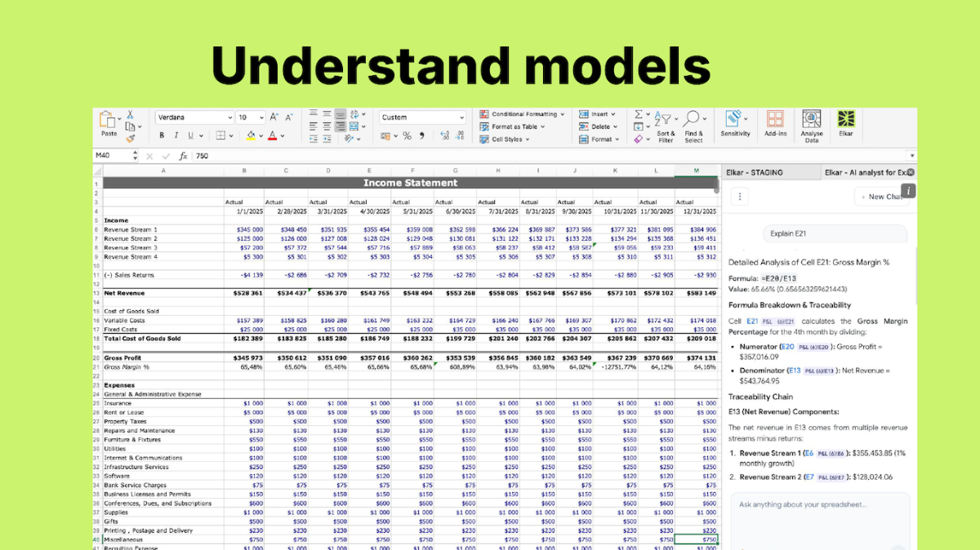Open the Add-ins ribbon button

pos(775,122)
